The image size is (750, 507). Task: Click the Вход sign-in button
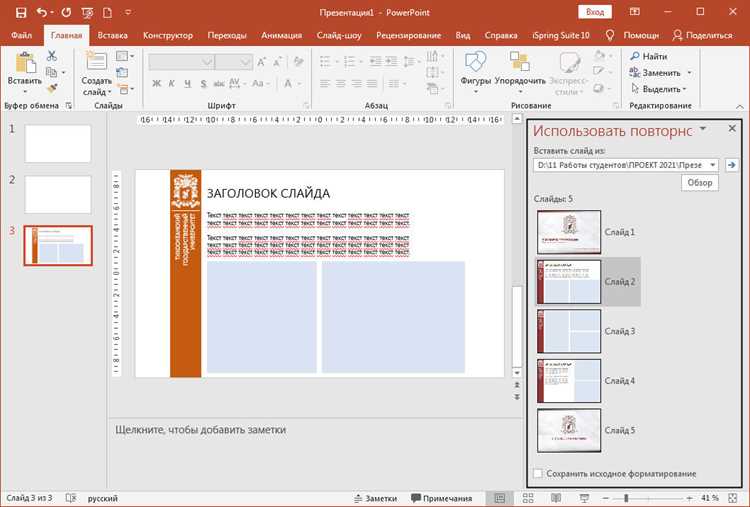coord(595,12)
